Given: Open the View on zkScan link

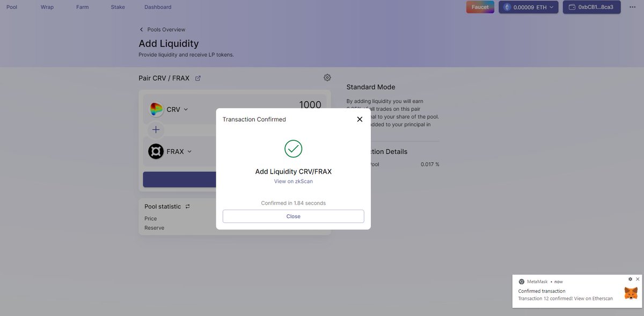Looking at the screenshot, I should pos(294,182).
